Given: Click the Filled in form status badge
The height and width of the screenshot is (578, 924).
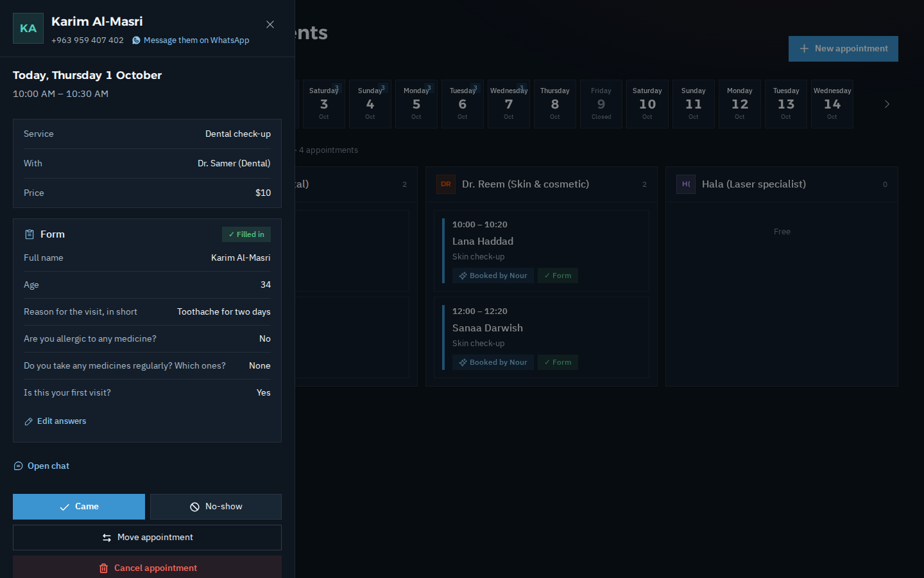Looking at the screenshot, I should (246, 234).
